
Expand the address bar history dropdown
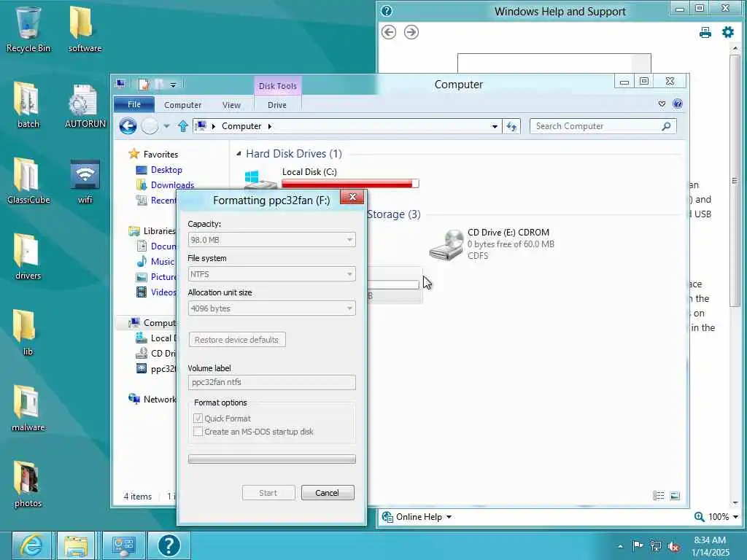[x=495, y=126]
